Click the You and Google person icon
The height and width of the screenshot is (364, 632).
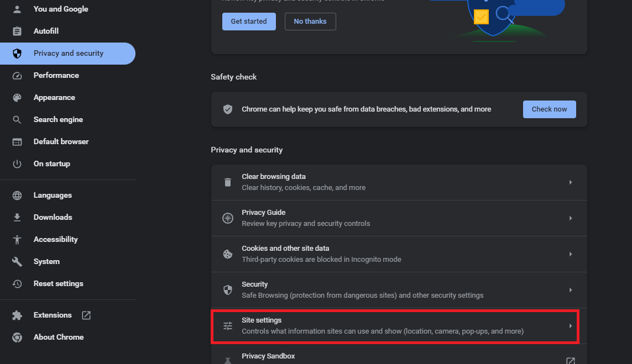coord(17,9)
